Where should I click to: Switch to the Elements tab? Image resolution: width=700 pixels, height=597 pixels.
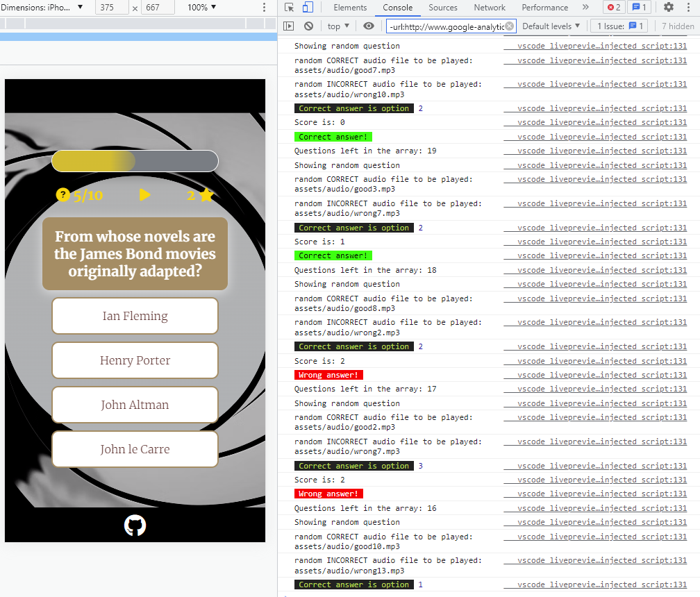350,8
